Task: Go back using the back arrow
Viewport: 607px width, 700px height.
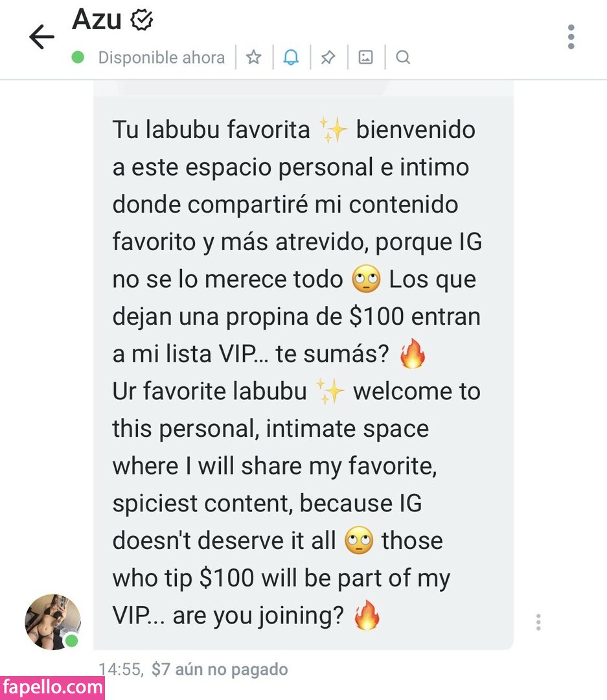Action: pyautogui.click(x=41, y=36)
